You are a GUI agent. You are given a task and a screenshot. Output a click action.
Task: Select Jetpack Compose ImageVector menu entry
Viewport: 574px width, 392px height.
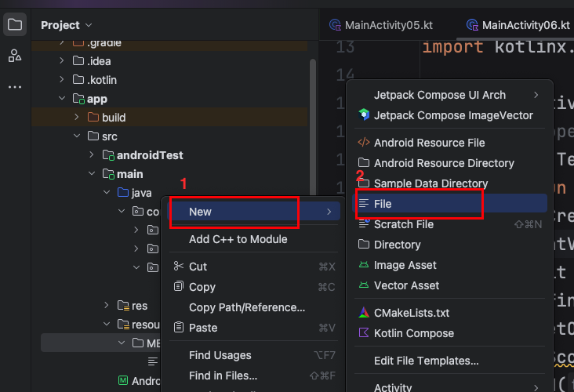click(x=452, y=115)
